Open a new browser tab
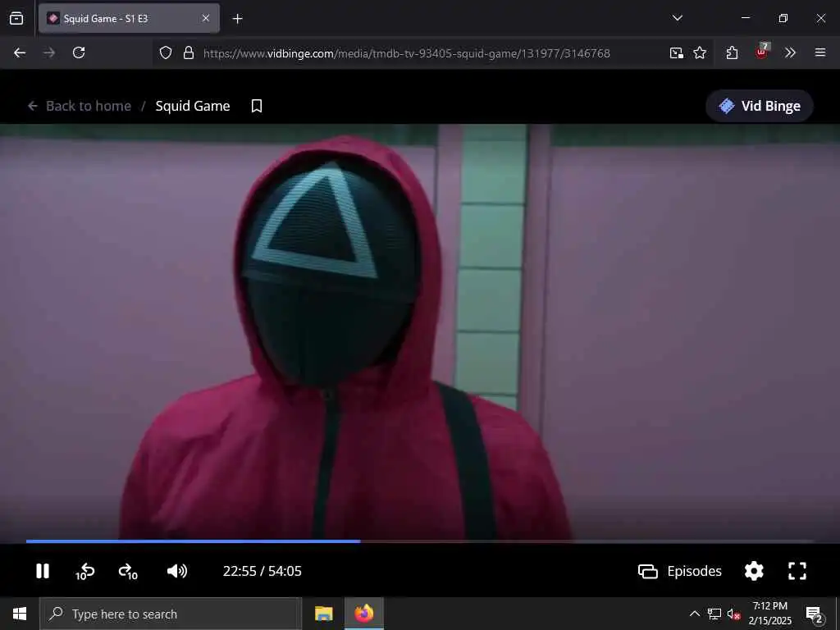This screenshot has height=630, width=840. pyautogui.click(x=238, y=19)
